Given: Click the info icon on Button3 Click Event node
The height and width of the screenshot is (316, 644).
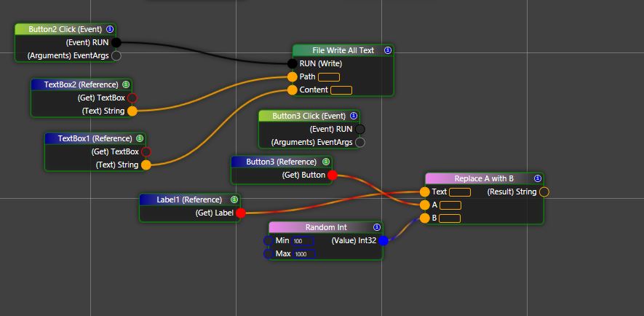Looking at the screenshot, I should (354, 116).
